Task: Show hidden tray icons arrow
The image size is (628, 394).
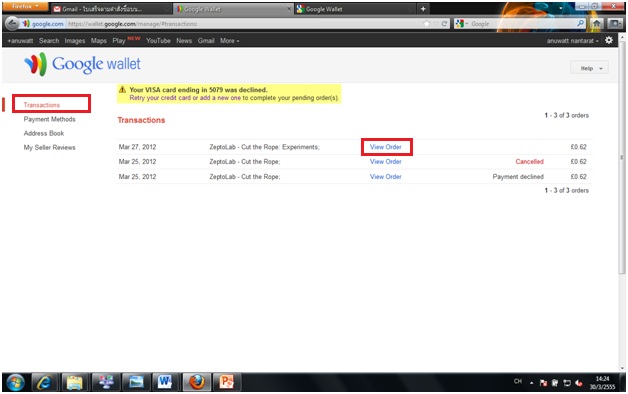Action: (531, 383)
